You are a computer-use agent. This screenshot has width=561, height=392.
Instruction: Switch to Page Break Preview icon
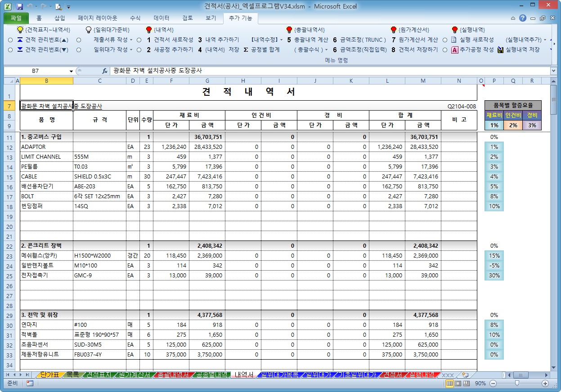point(467,383)
